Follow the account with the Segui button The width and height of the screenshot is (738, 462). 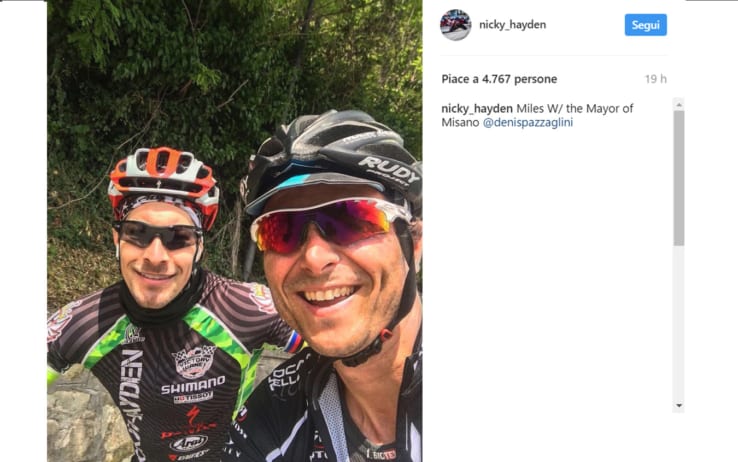(645, 25)
